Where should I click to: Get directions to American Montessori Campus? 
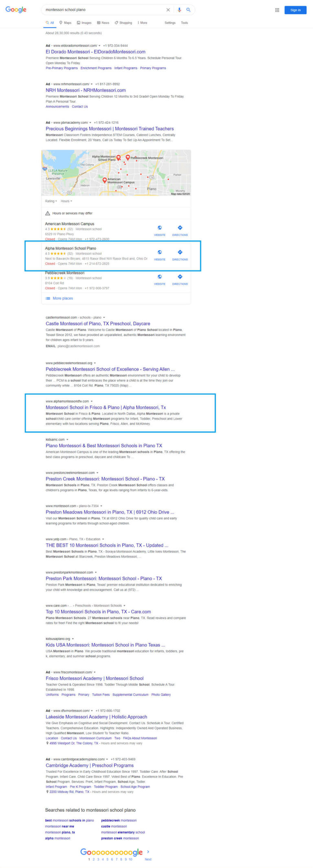[180, 228]
